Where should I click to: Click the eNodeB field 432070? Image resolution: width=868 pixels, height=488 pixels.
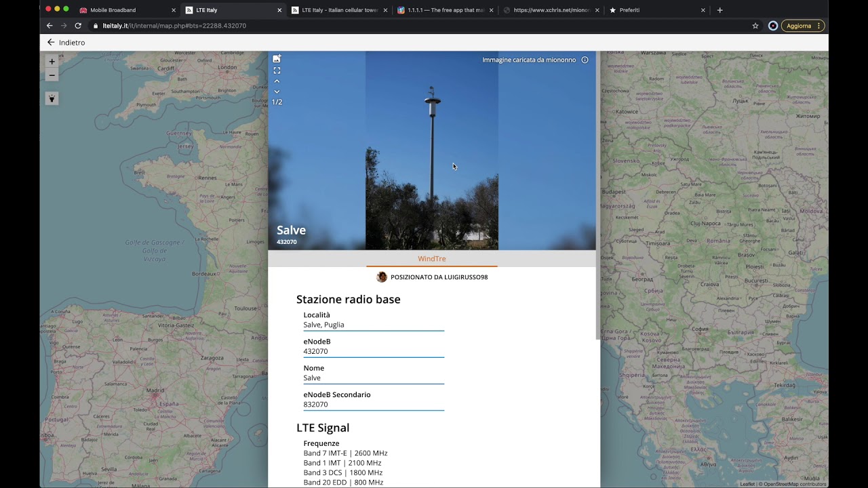click(374, 351)
